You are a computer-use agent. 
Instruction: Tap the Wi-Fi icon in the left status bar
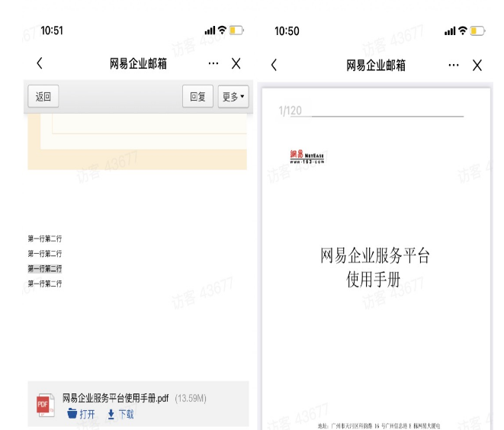222,30
